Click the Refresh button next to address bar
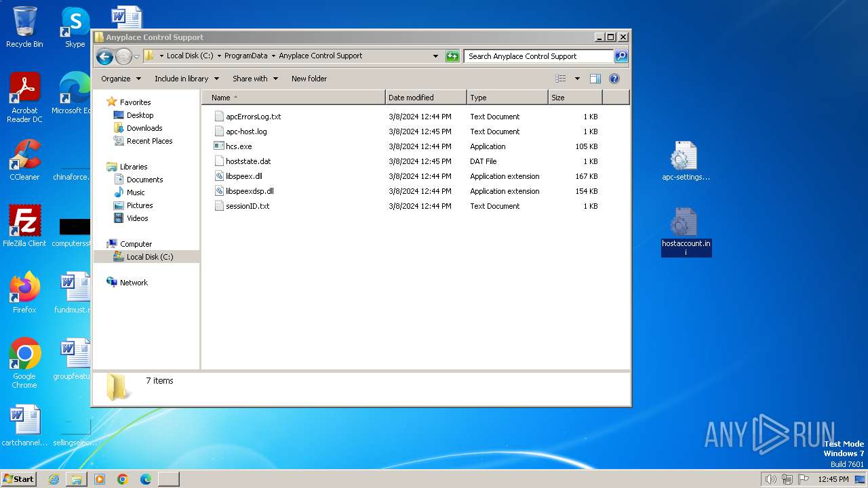The image size is (868, 488). (452, 56)
